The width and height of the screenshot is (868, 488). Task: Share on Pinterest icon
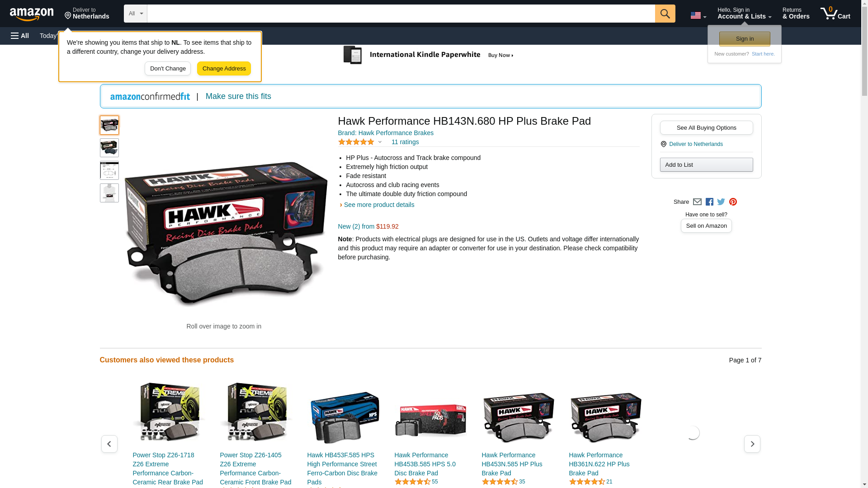click(733, 202)
